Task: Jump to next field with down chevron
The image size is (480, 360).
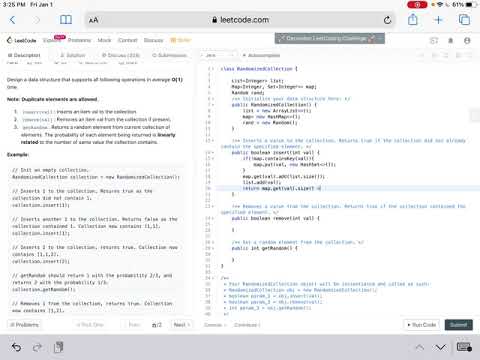Action: point(441,348)
